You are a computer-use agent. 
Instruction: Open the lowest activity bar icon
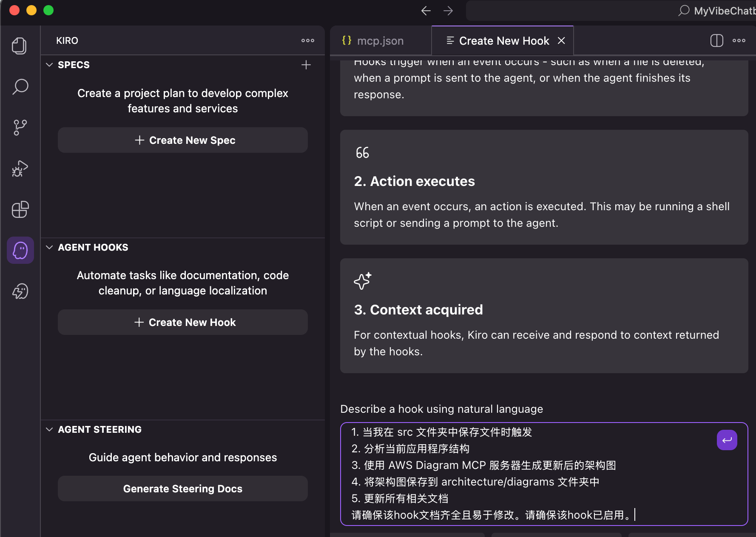click(x=20, y=291)
